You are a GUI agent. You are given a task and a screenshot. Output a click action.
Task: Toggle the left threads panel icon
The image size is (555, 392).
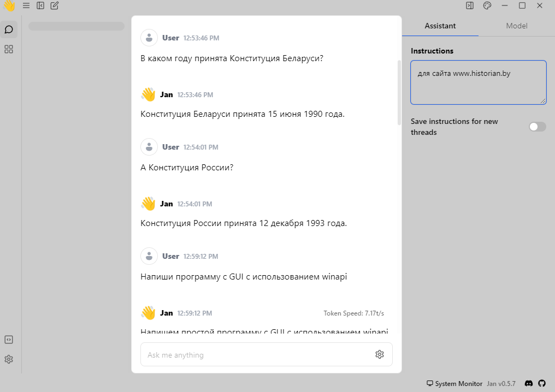[40, 6]
